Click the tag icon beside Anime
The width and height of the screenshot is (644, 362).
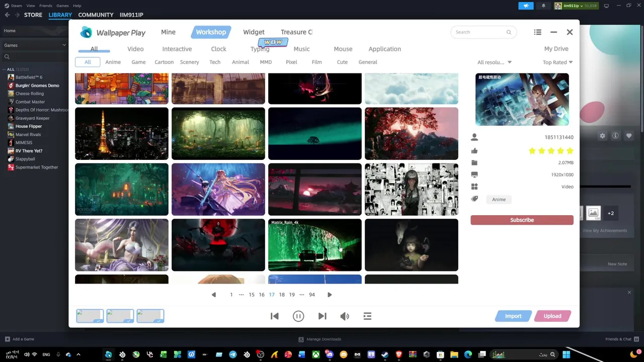474,199
